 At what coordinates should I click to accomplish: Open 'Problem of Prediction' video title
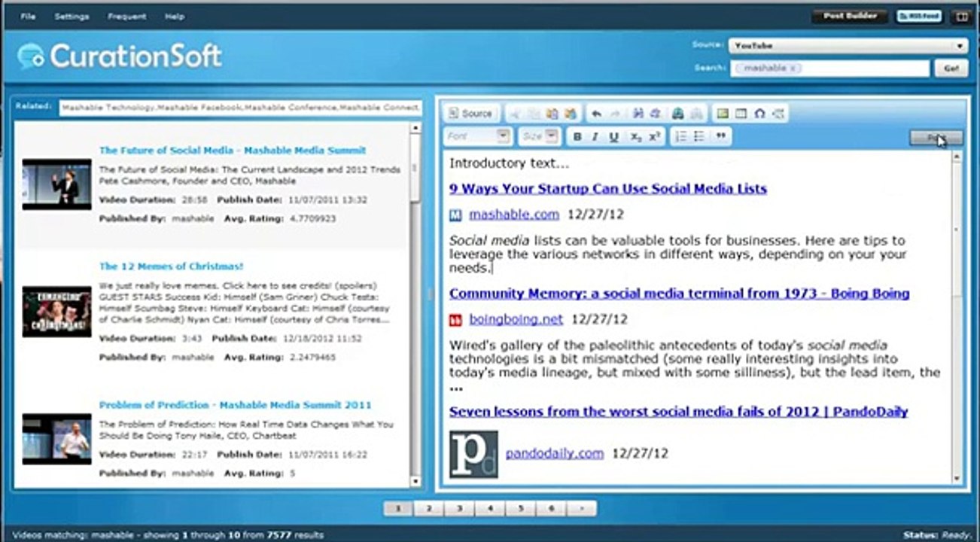(x=236, y=405)
